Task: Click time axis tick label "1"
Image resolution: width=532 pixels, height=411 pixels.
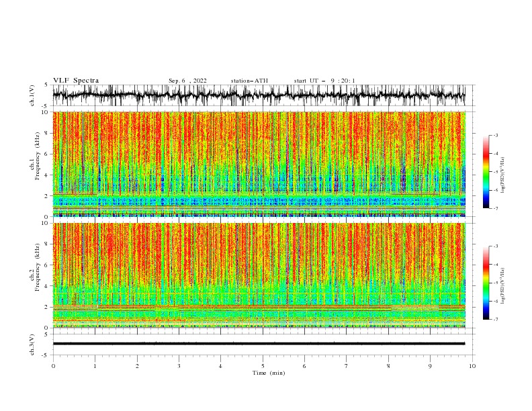Action: [95, 366]
